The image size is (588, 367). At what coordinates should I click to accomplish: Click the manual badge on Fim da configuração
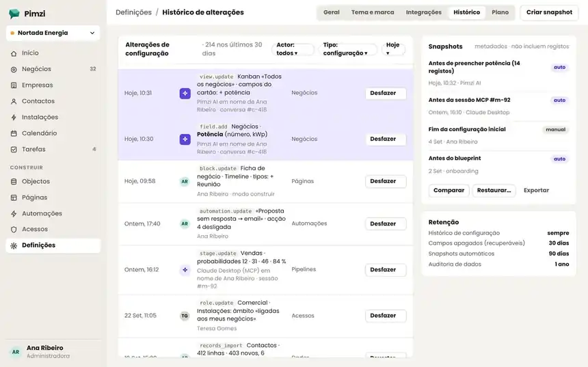(x=555, y=130)
